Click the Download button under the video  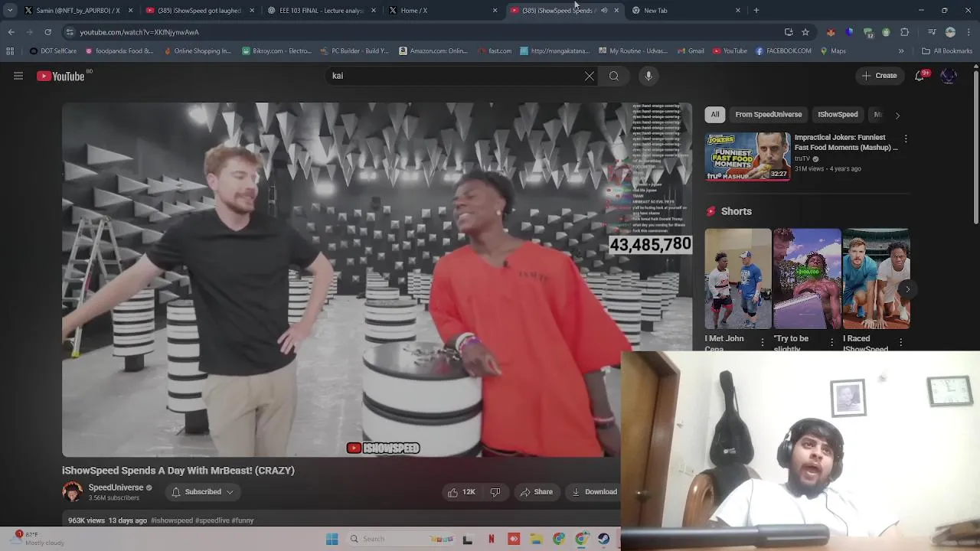[594, 492]
